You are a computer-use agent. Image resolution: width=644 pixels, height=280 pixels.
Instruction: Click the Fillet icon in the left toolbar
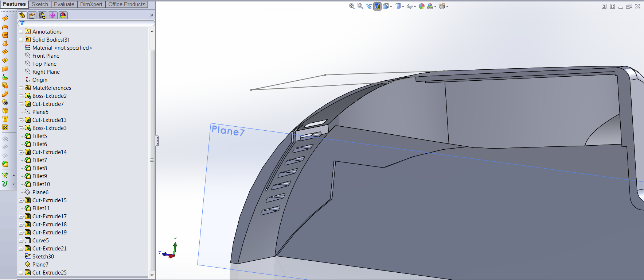(x=5, y=164)
